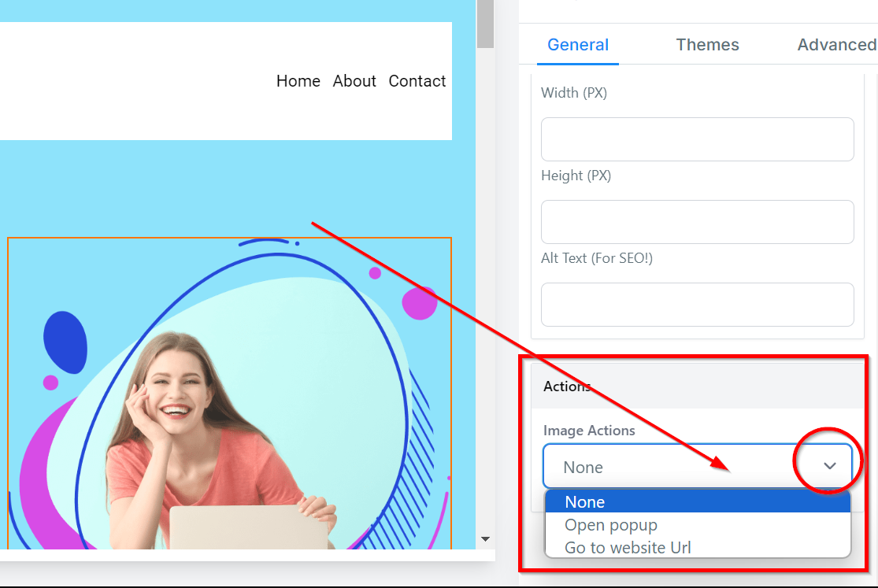The height and width of the screenshot is (588, 878).
Task: Open the Themes tab
Action: pyautogui.click(x=707, y=45)
